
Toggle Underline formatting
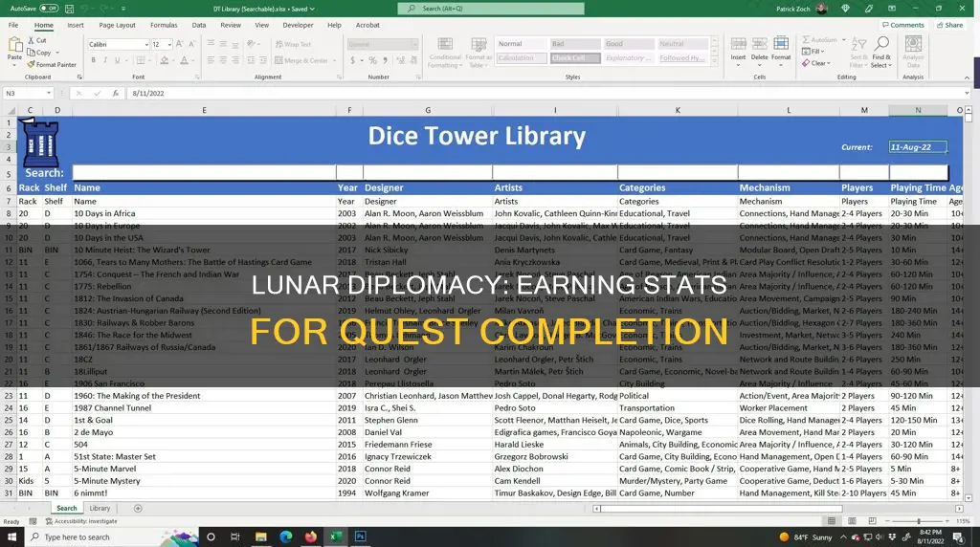117,60
